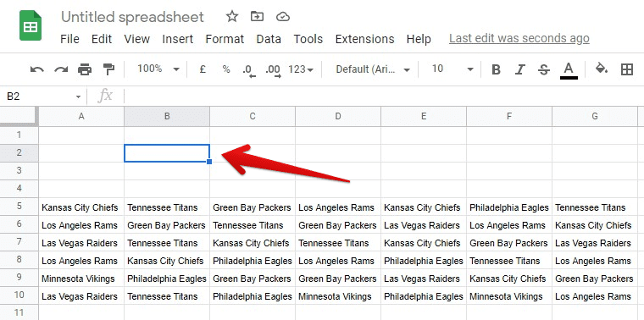Image resolution: width=644 pixels, height=320 pixels.
Task: Open the font size 10 dropdown
Action: [x=453, y=69]
